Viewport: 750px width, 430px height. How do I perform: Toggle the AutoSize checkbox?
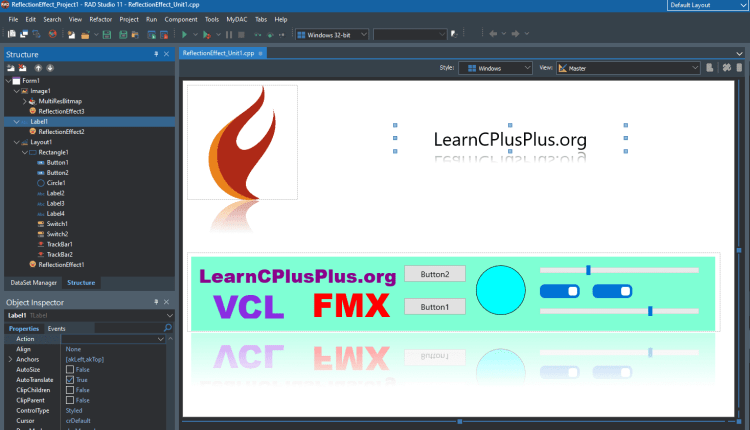pyautogui.click(x=70, y=370)
